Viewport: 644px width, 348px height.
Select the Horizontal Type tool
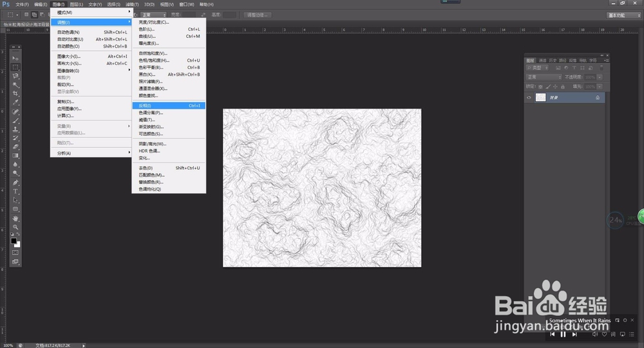click(x=15, y=192)
